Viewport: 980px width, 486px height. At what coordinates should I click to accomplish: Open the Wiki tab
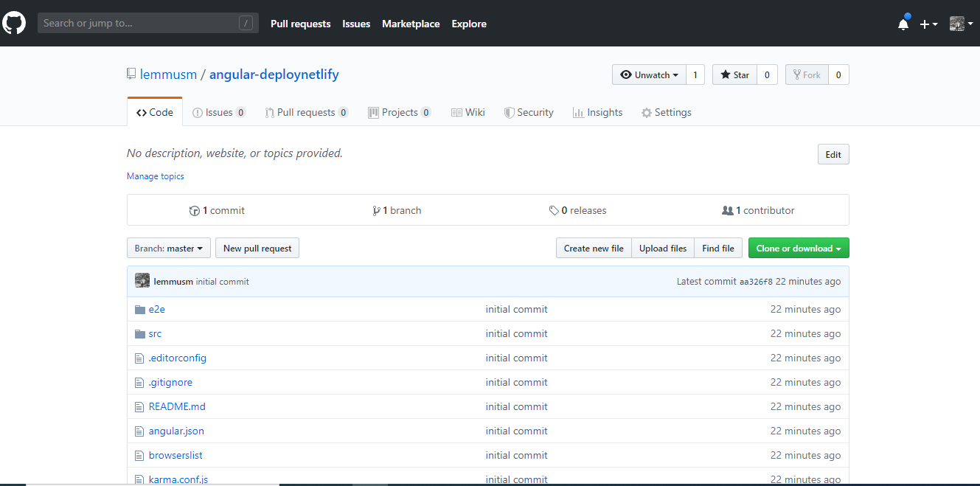[x=468, y=112]
